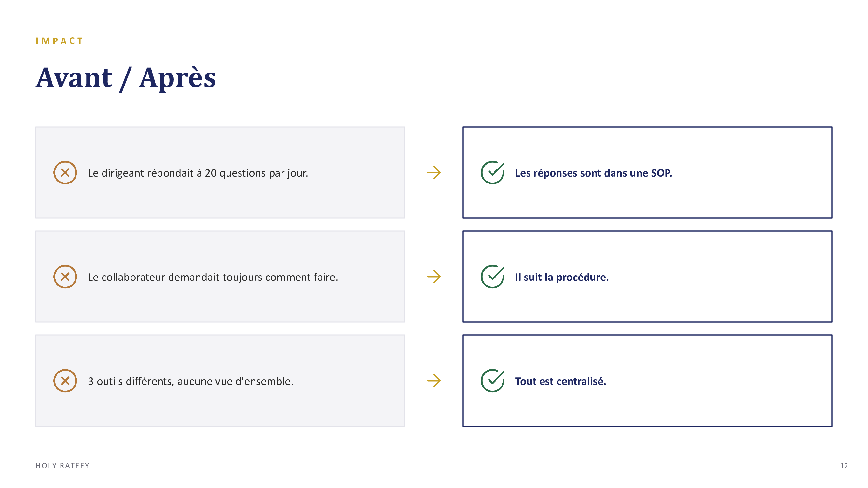Select text '3 outils différents, aucune vue d'ensemble.'
Viewport: 868px width, 488px height.
coord(190,381)
